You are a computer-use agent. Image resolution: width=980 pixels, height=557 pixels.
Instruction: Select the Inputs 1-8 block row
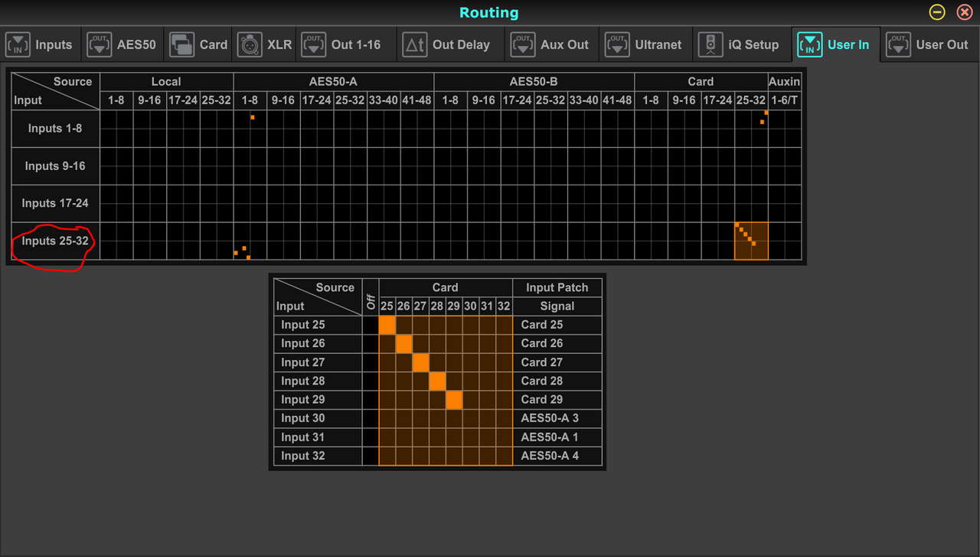(55, 129)
